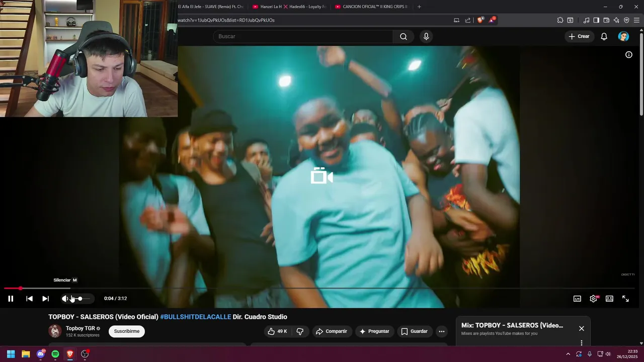
Task: Open the Brave VPN shield icon
Action: [x=626, y=20]
